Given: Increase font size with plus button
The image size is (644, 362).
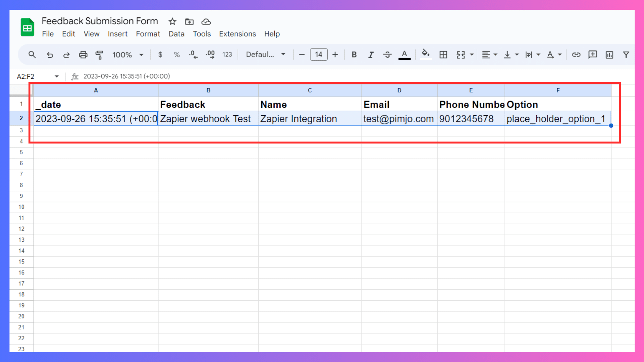Looking at the screenshot, I should point(335,55).
